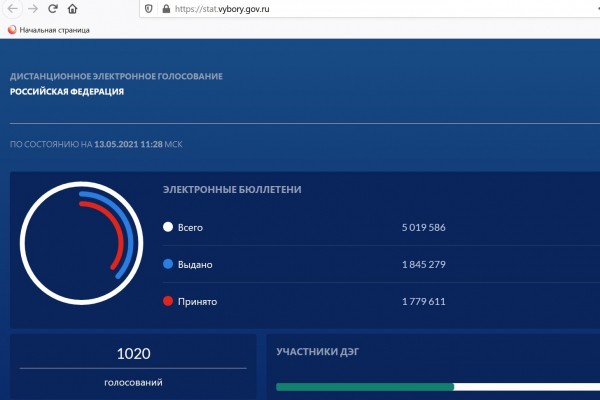Click the address bar URL field
Image resolution: width=600 pixels, height=400 pixels.
click(x=350, y=8)
